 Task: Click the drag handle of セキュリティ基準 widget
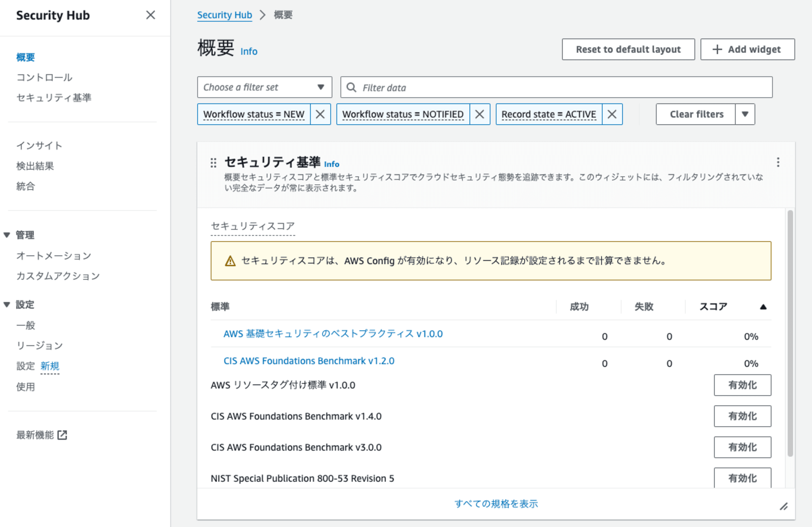point(214,163)
